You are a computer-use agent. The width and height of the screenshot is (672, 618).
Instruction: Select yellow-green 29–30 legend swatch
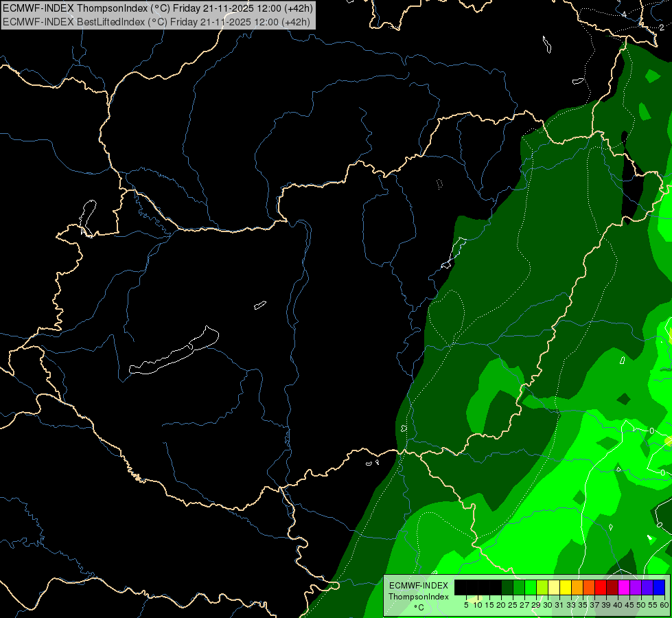click(x=542, y=587)
